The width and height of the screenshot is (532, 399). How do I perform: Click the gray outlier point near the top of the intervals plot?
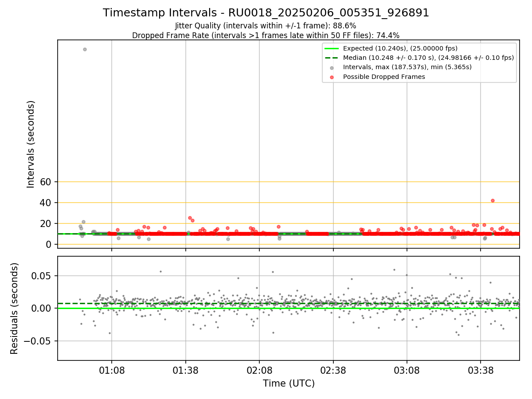pos(85,49)
